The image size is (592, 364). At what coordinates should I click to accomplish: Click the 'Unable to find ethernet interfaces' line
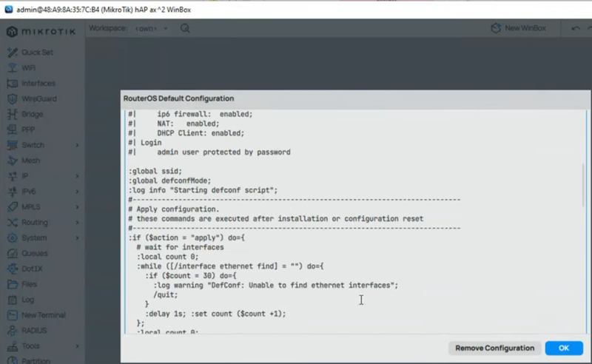[275, 285]
